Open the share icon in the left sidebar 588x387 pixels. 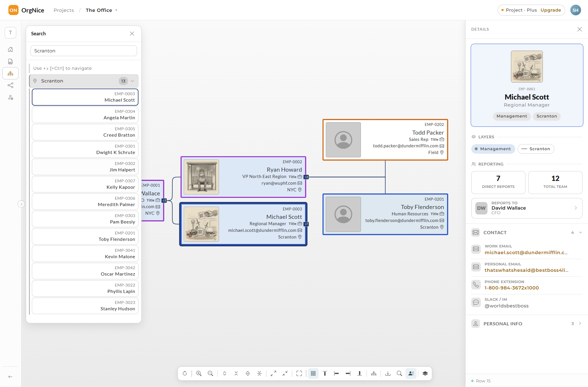(x=10, y=85)
